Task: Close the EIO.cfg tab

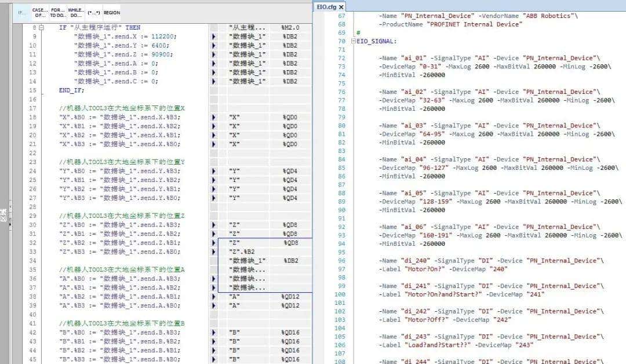Action: tap(341, 7)
